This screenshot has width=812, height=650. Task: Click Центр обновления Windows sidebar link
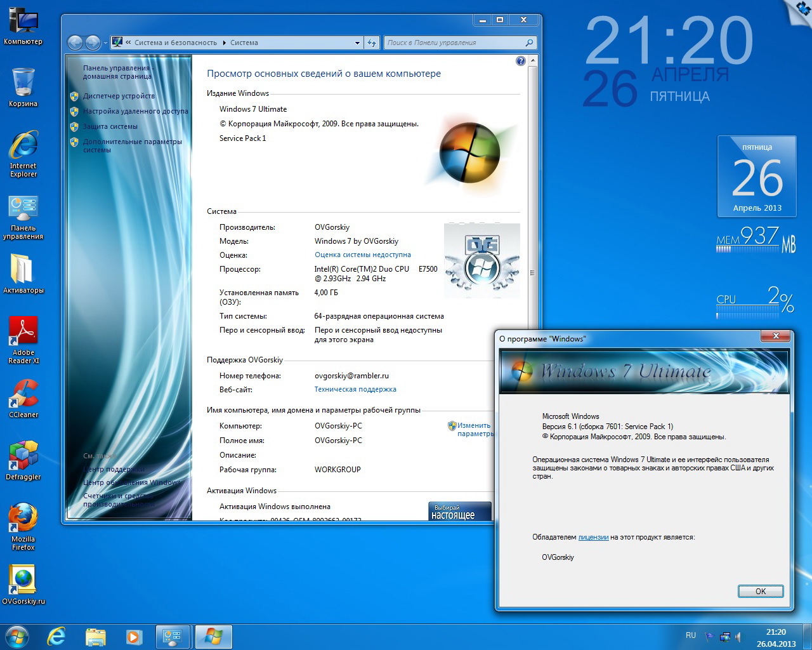pos(132,482)
